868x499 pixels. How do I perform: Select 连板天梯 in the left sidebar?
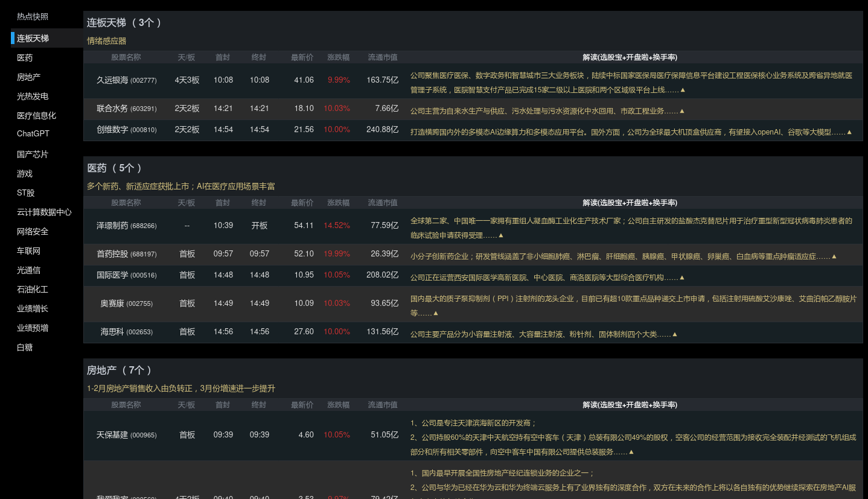pos(33,39)
